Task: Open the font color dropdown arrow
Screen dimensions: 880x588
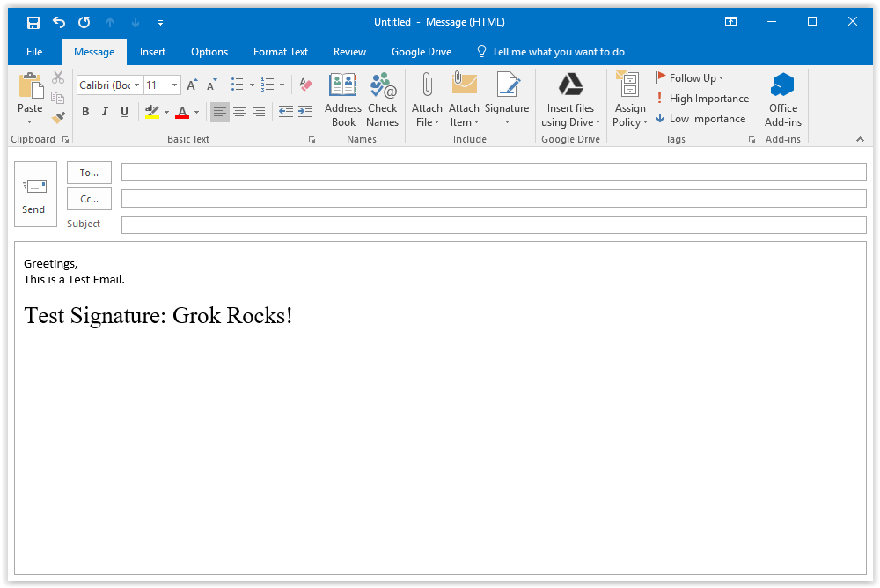Action: tap(196, 113)
